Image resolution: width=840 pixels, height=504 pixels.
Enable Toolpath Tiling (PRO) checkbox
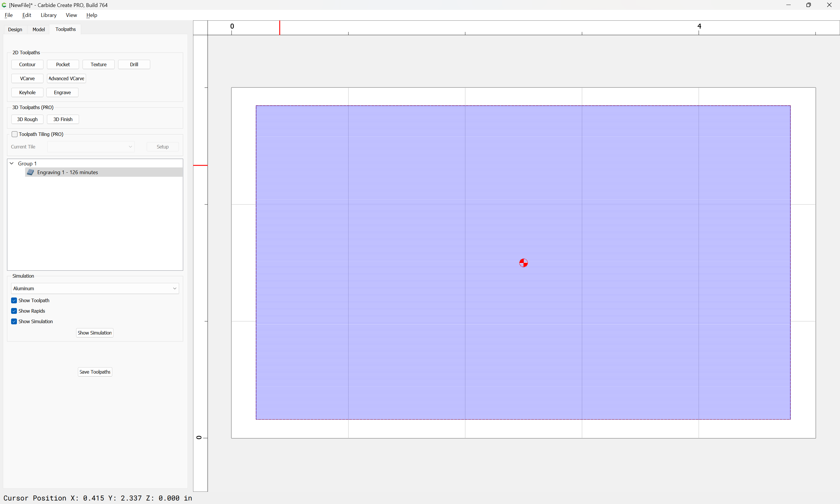15,134
